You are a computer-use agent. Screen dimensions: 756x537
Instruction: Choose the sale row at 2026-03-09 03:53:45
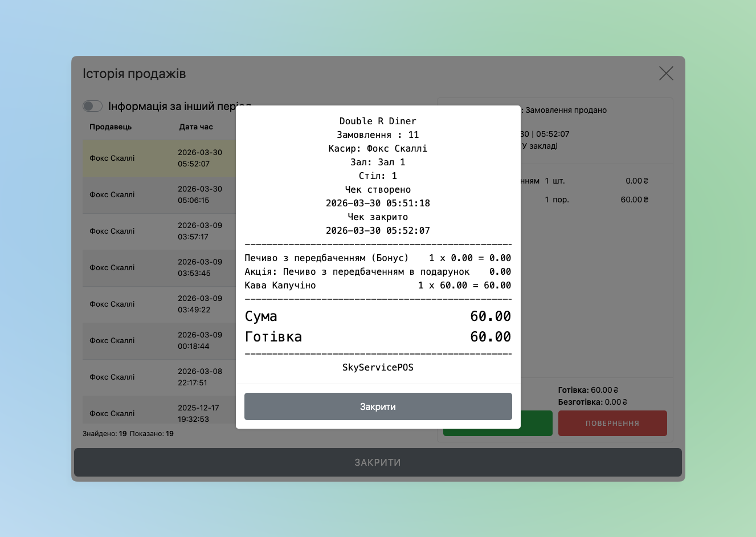160,268
